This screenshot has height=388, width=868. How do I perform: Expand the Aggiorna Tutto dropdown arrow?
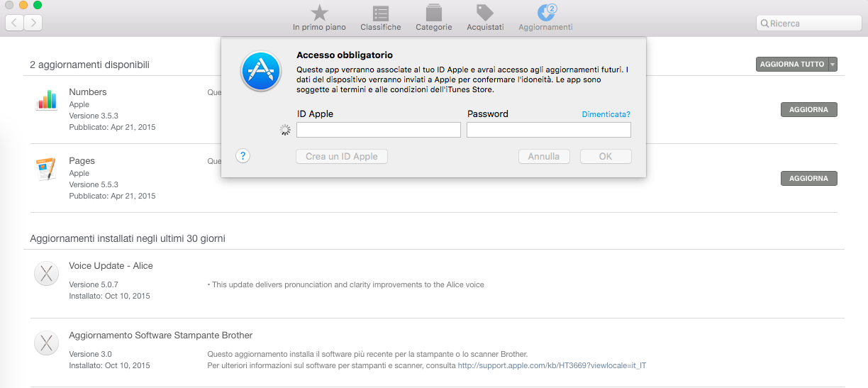tap(833, 64)
